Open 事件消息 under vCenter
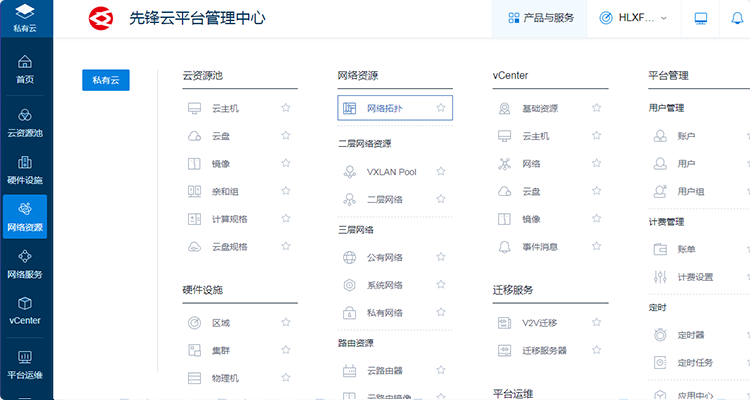The image size is (750, 400). coord(539,247)
